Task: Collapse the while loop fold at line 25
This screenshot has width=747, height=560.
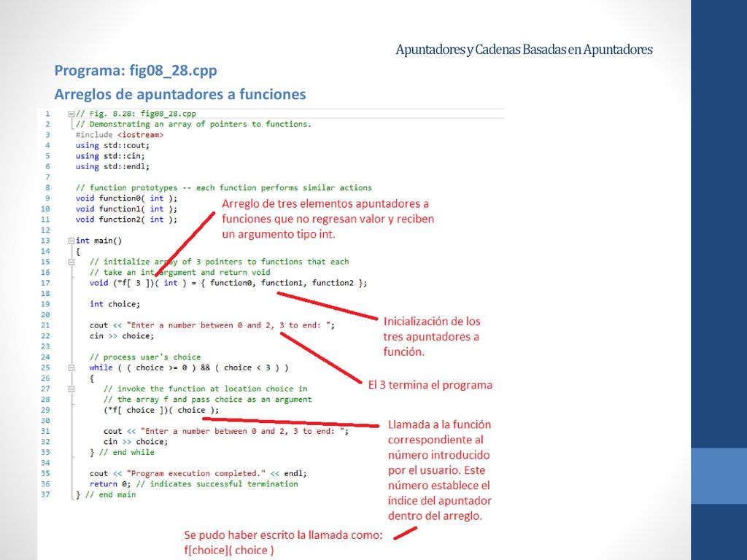Action: coord(71,367)
